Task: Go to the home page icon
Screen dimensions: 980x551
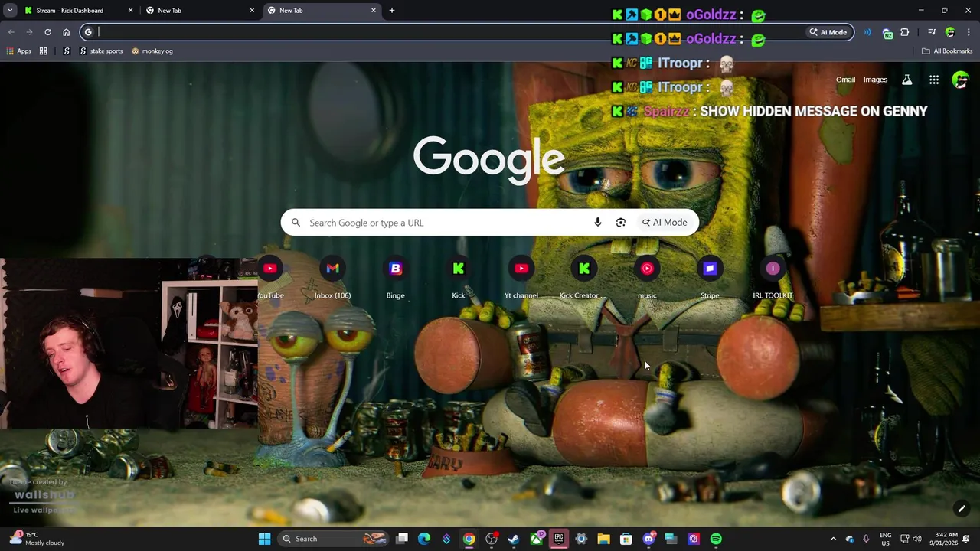Action: click(x=66, y=32)
